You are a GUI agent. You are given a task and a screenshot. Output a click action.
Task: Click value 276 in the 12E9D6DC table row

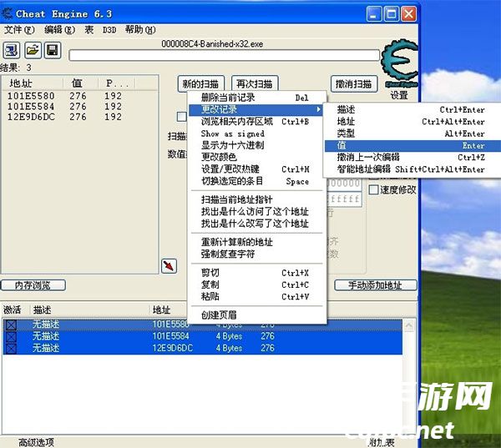pos(267,348)
